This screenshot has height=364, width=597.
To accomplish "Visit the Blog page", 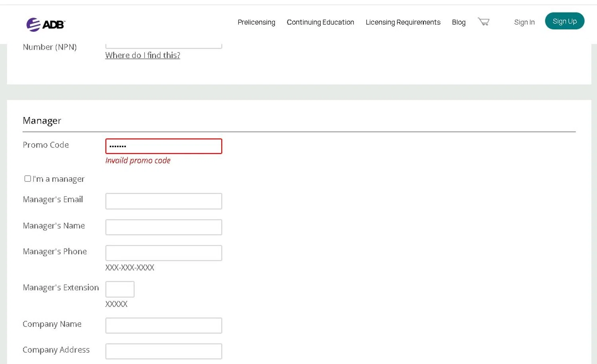I will (458, 22).
